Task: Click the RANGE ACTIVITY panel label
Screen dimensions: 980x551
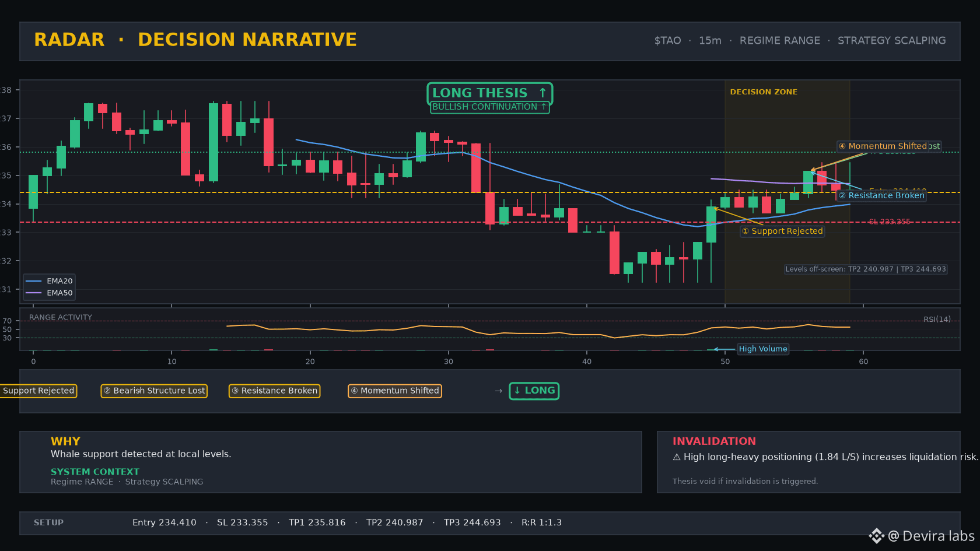Action: click(61, 317)
